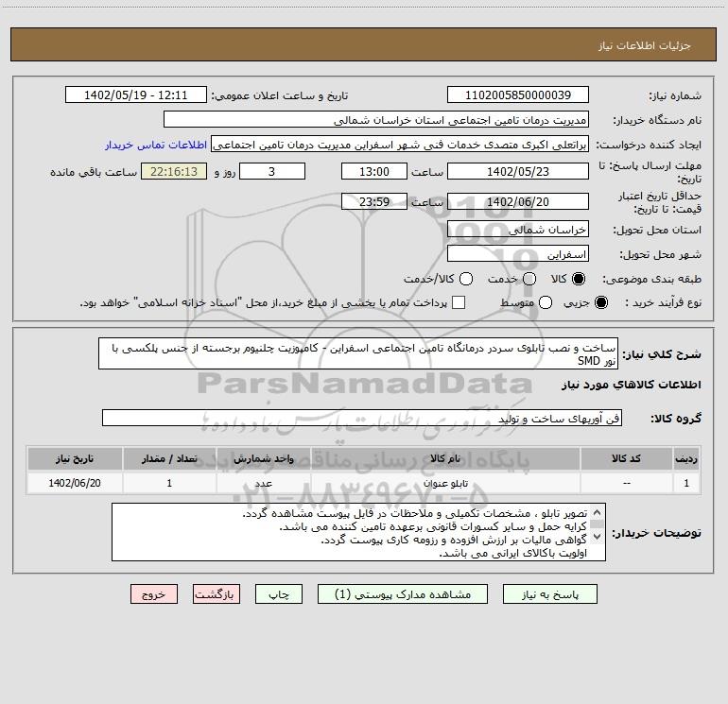Click scroll-up arrow in buyer notes box

click(x=598, y=512)
